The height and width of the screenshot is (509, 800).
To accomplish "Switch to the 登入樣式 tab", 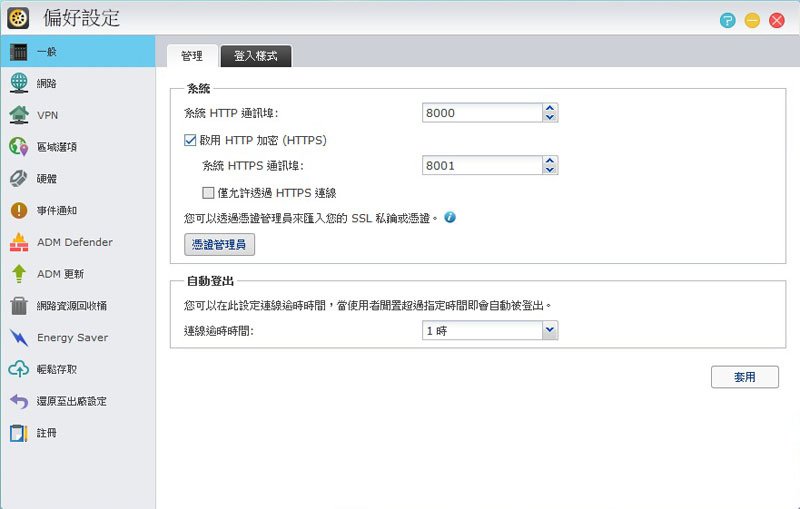I will pyautogui.click(x=256, y=56).
